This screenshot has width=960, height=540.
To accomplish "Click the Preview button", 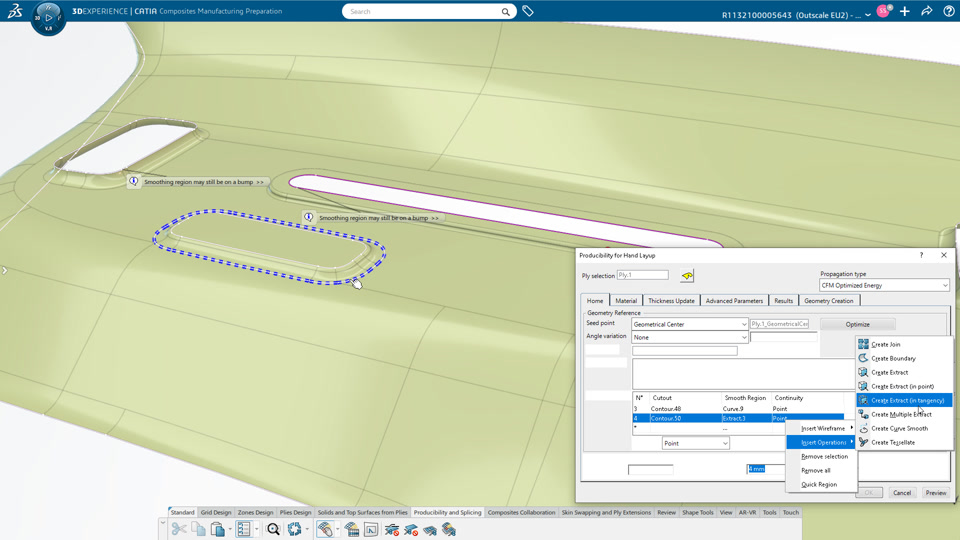I will [x=936, y=493].
